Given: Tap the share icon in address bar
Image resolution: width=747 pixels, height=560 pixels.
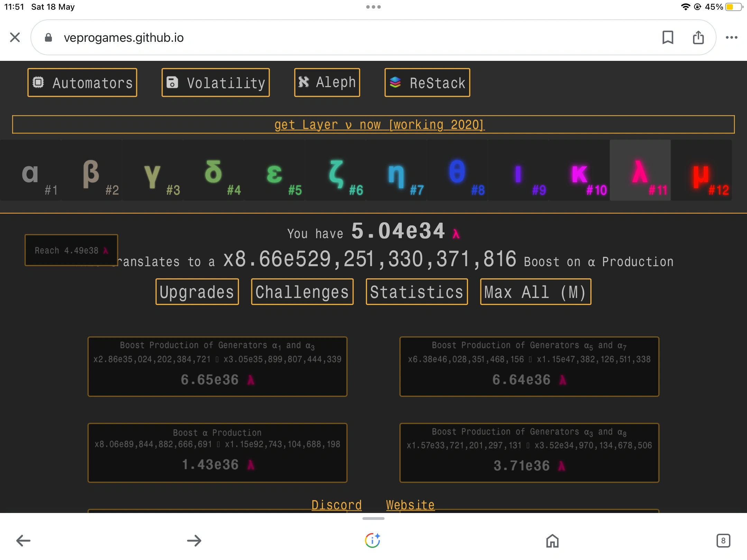Looking at the screenshot, I should pos(698,37).
